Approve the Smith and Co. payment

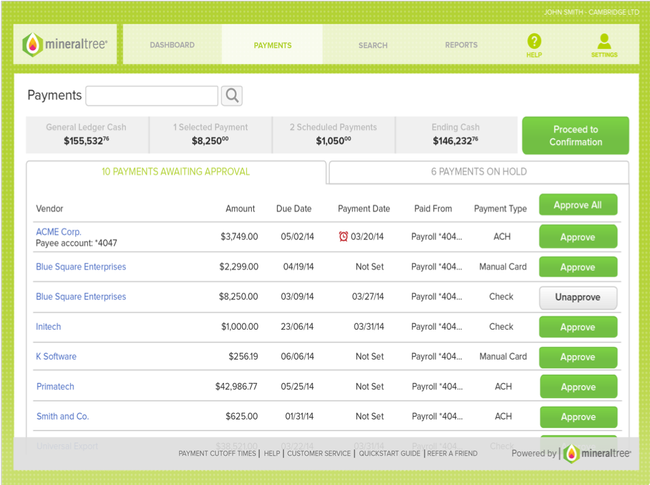(578, 417)
